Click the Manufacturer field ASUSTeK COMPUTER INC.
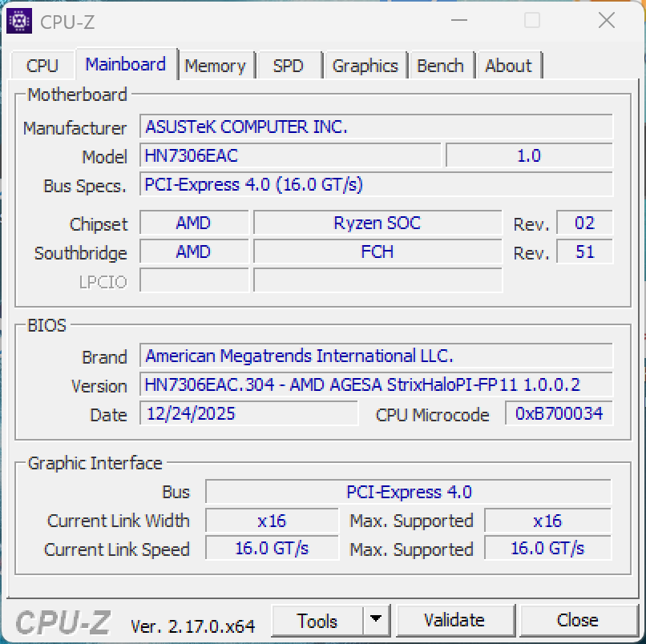 point(376,127)
